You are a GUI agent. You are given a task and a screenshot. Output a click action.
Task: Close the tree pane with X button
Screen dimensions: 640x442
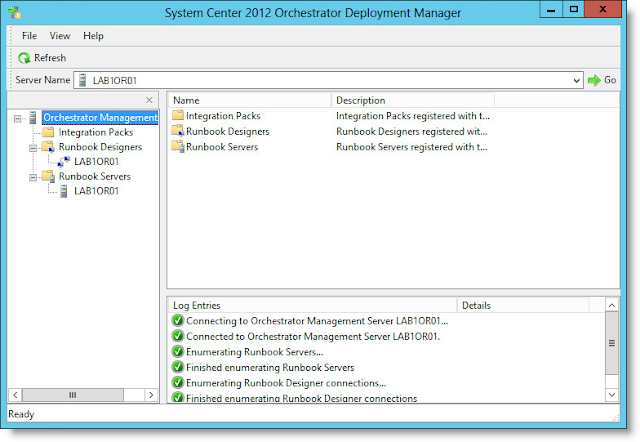(x=149, y=100)
